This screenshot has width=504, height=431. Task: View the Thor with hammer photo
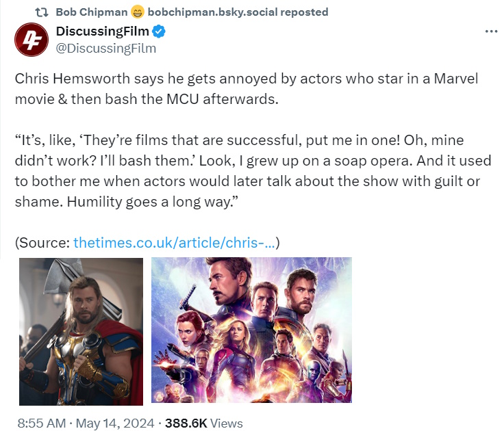point(81,331)
